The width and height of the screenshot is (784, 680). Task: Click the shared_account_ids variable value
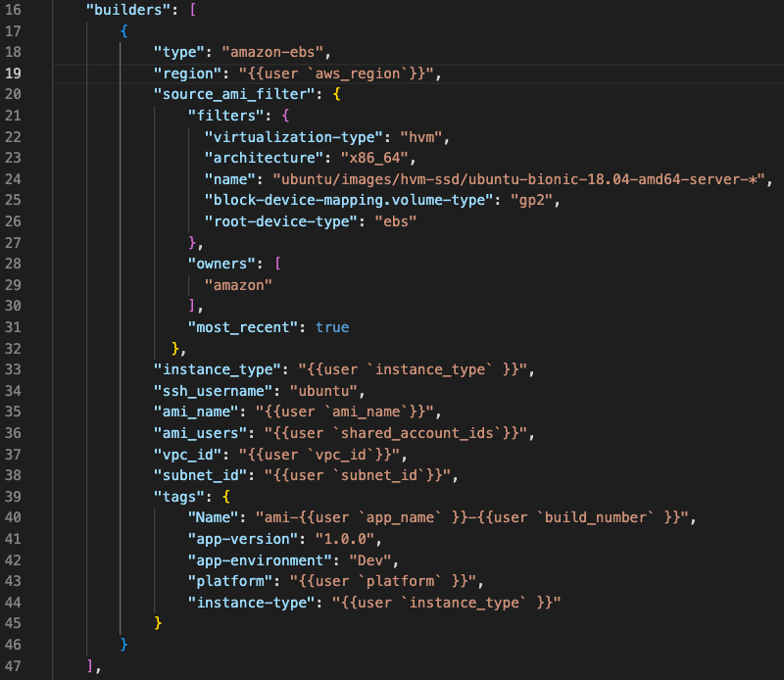click(396, 433)
